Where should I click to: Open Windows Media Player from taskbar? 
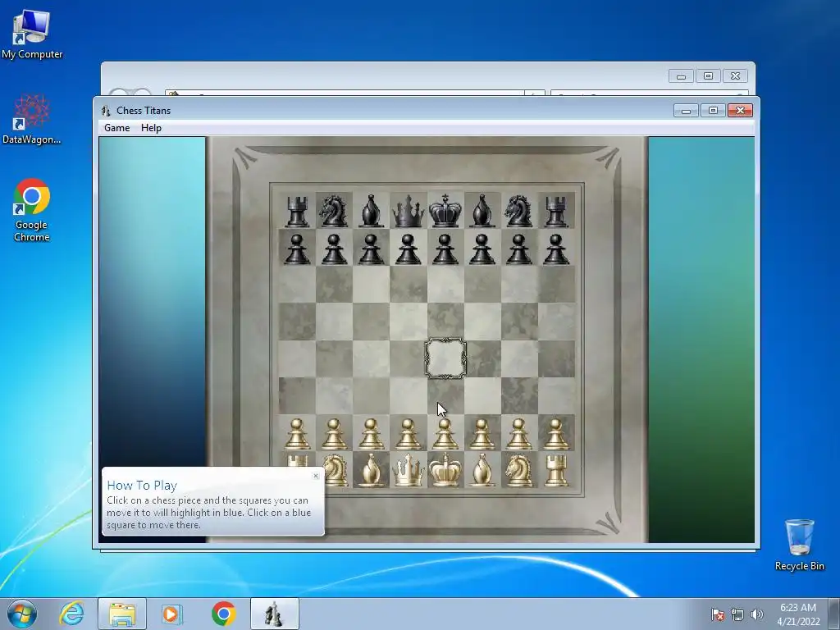point(171,614)
